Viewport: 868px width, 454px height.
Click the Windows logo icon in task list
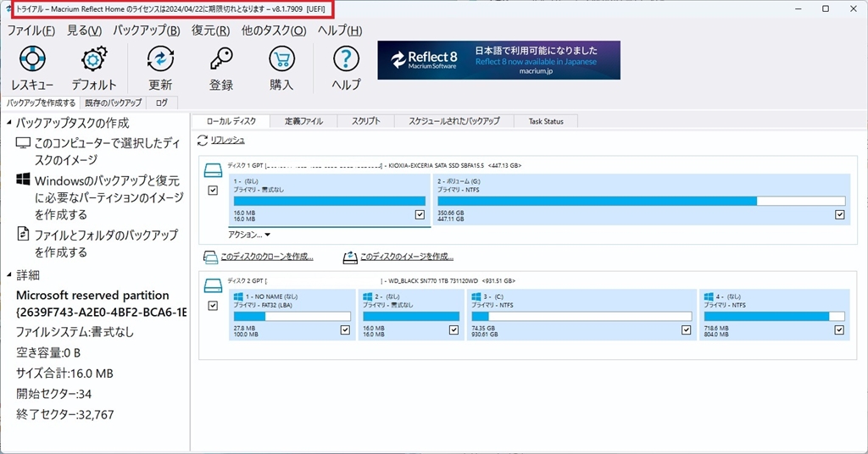[23, 180]
